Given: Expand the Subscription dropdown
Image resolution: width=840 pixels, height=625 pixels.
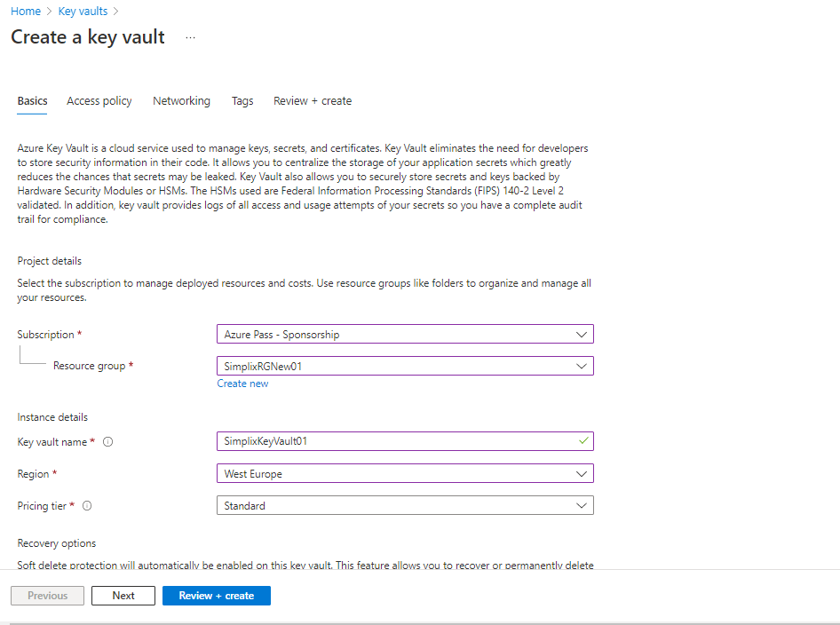Looking at the screenshot, I should click(405, 335).
